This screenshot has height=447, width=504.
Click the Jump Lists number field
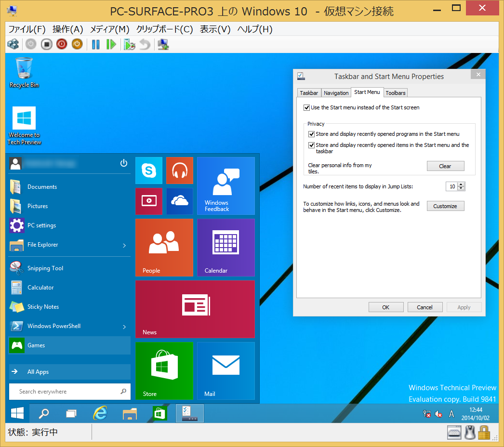[451, 186]
